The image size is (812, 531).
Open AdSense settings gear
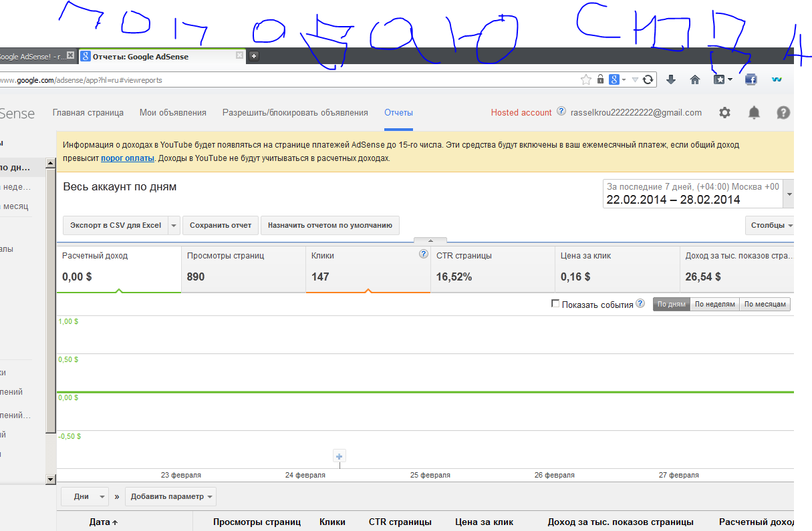click(724, 112)
